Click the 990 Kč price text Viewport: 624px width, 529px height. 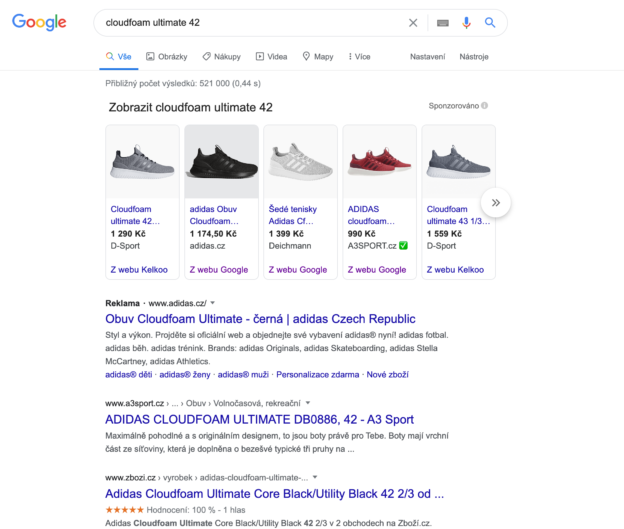click(361, 234)
